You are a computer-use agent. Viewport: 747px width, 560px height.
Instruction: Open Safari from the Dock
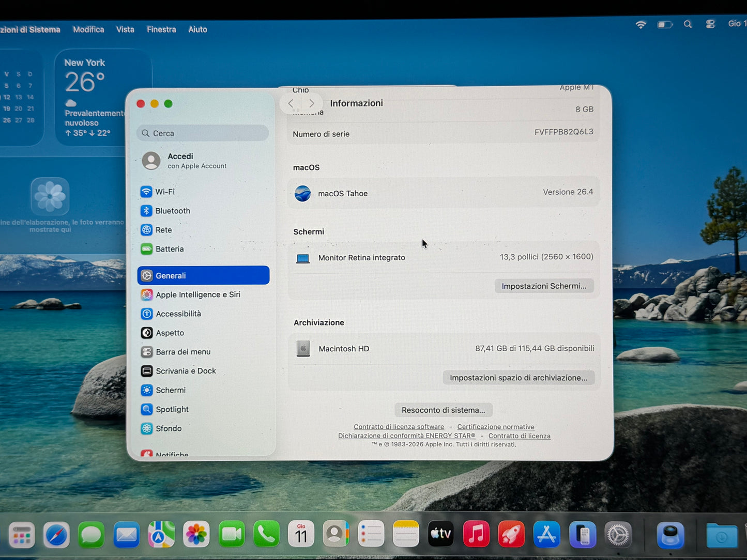click(x=56, y=535)
